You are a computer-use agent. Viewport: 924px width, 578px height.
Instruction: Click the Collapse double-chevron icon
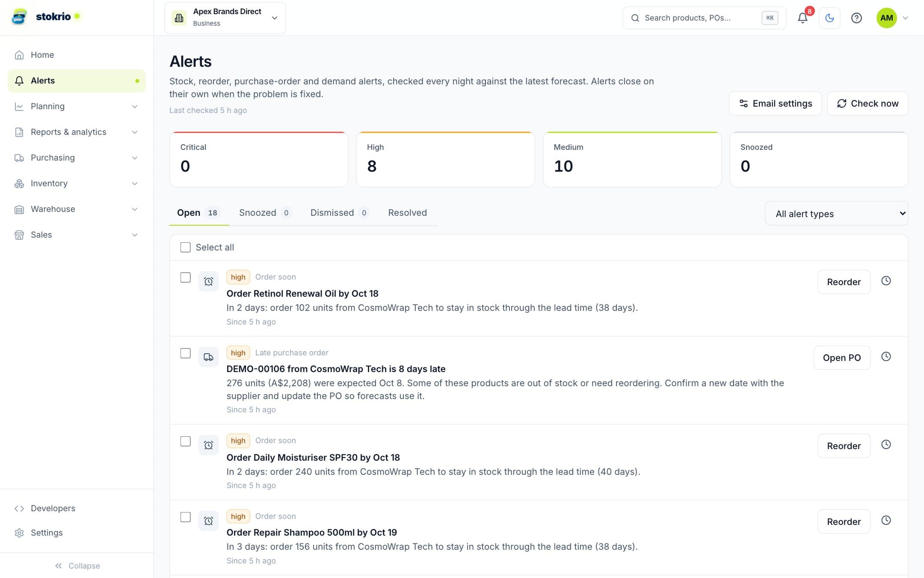click(59, 566)
